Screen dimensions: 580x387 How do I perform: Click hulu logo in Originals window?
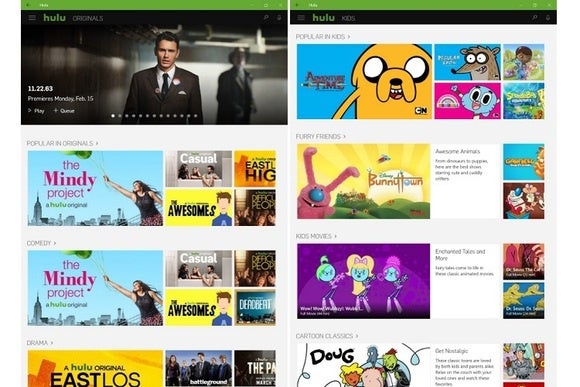point(54,17)
